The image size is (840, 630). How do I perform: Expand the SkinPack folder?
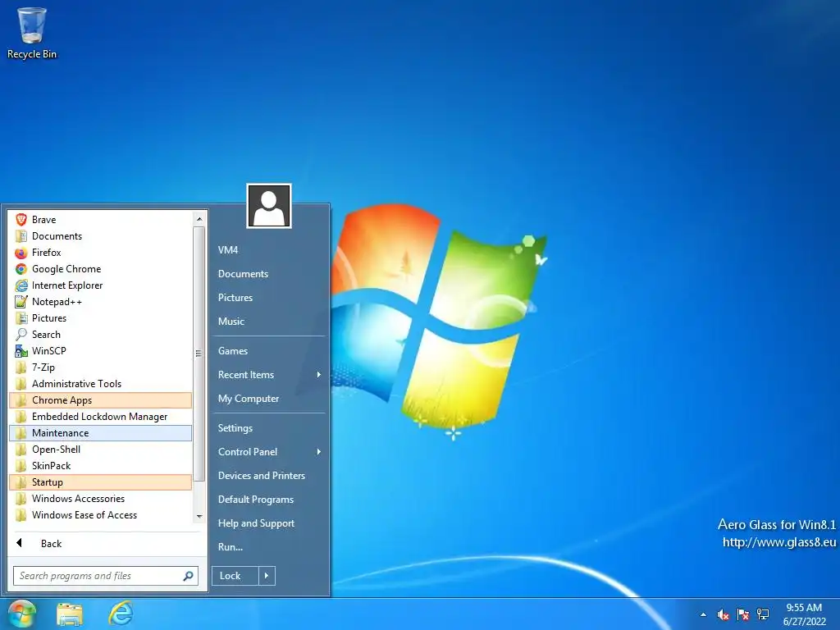click(x=100, y=466)
